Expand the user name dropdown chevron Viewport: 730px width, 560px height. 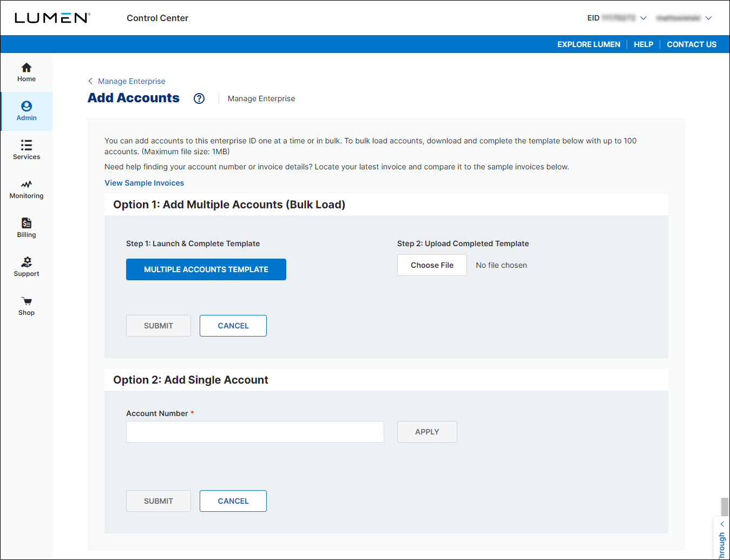(x=708, y=18)
